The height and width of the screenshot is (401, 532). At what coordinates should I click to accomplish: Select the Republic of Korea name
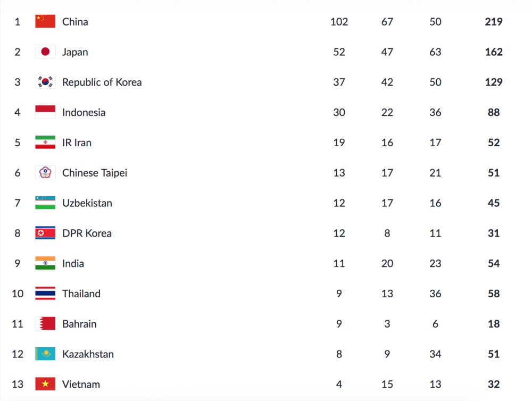[x=102, y=82]
